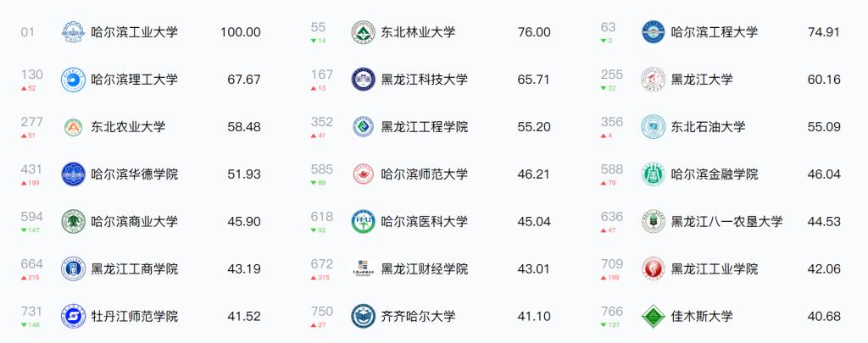Open the 东北石油大学 university link
The image size is (868, 343).
708,127
